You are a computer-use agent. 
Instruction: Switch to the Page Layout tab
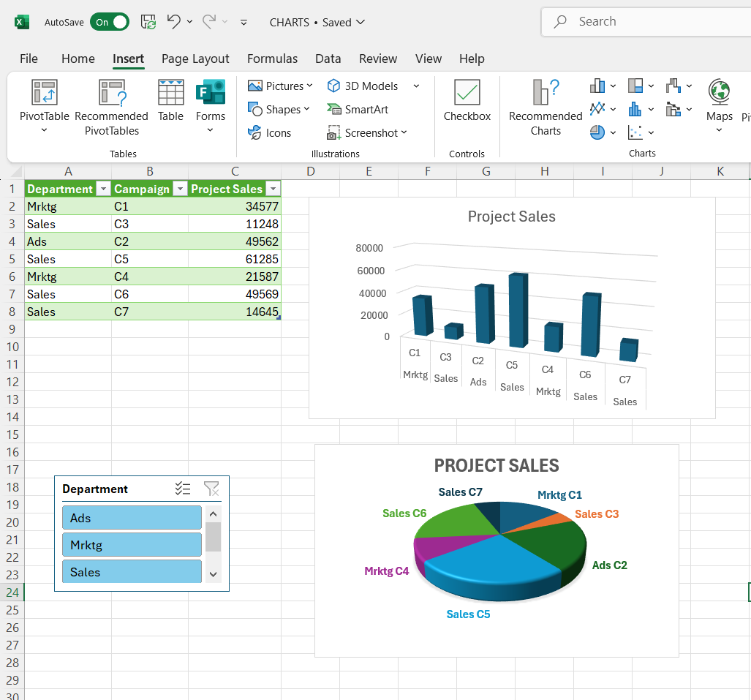tap(195, 59)
